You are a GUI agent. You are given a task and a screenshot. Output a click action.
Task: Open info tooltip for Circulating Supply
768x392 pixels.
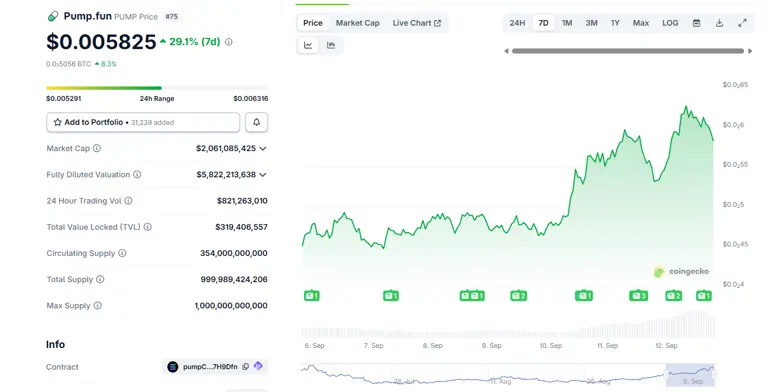pyautogui.click(x=122, y=253)
